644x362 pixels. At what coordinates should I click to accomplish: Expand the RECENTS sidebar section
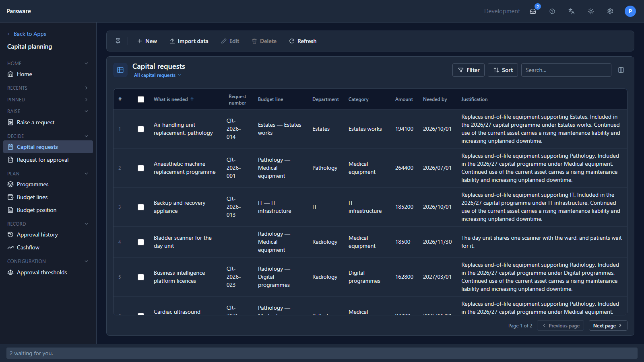point(86,88)
